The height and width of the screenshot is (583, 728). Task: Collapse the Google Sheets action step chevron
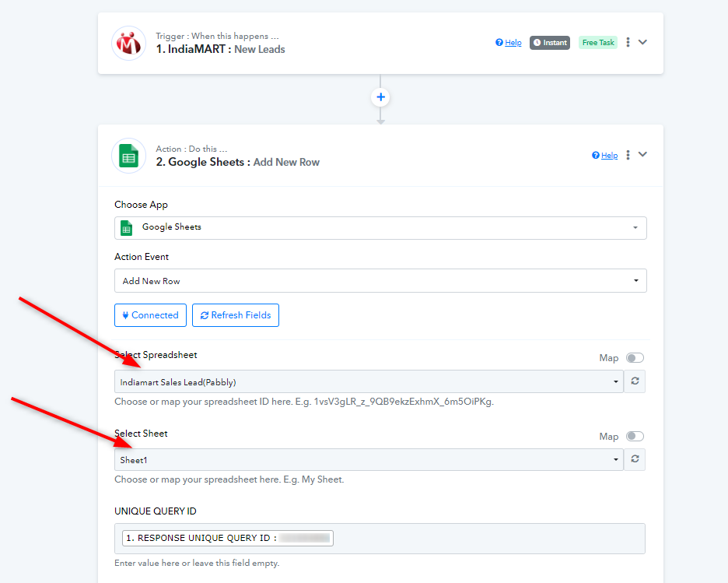pyautogui.click(x=642, y=154)
